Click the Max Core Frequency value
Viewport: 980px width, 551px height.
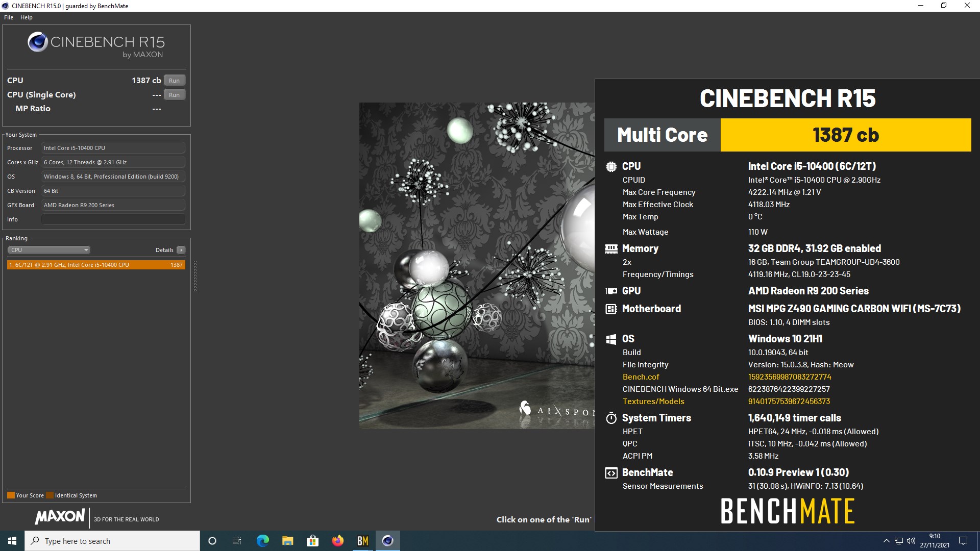(x=785, y=192)
